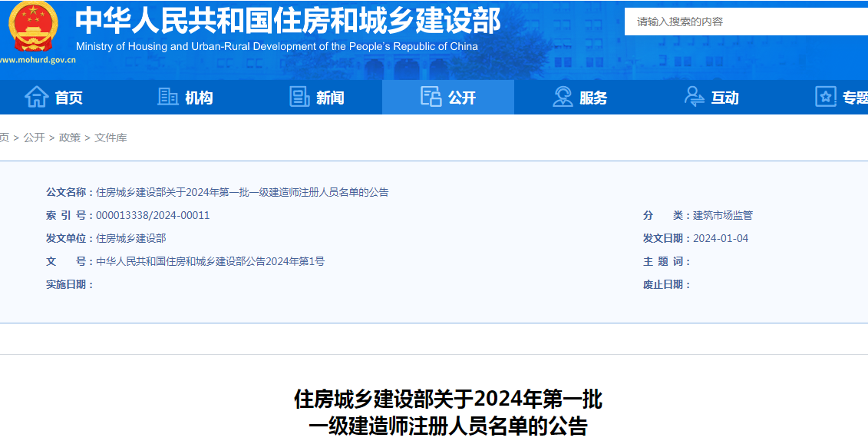
Task: Click the person icon beside 互动
Action: 695,96
